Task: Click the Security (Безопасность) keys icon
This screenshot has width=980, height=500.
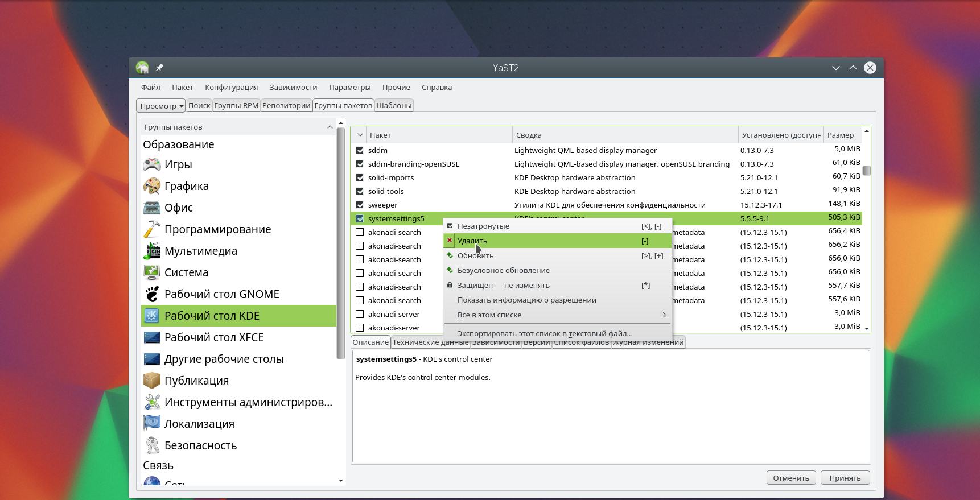Action: coord(152,445)
